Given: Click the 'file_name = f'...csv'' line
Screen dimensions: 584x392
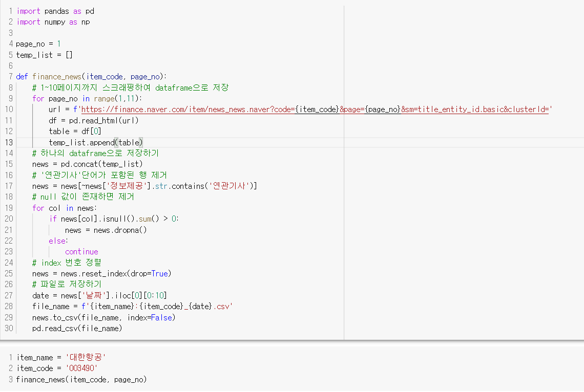Looking at the screenshot, I should coord(132,307).
